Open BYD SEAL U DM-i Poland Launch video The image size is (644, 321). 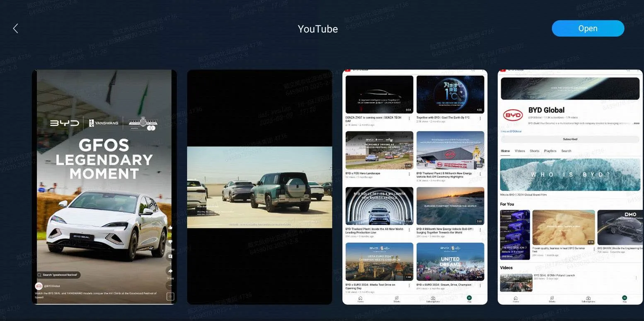516,282
